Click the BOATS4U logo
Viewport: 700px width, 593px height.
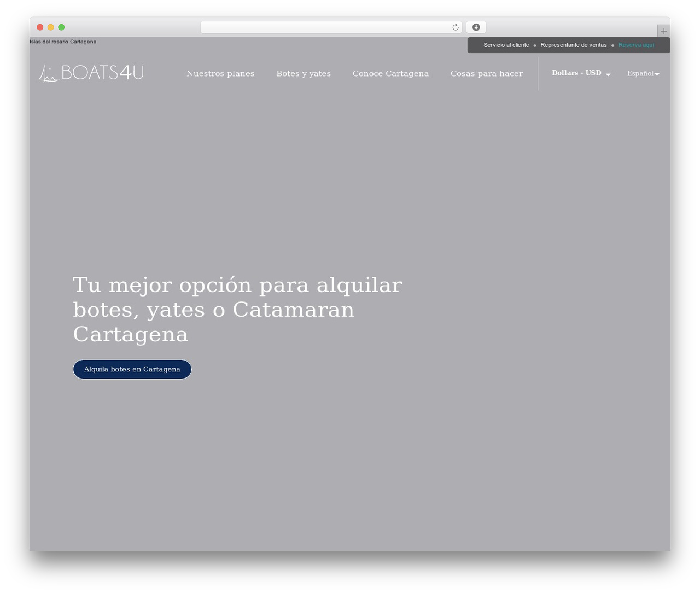90,73
